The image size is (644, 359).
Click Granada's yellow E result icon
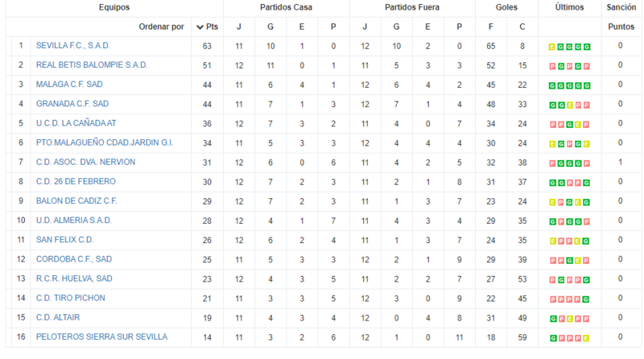570,105
